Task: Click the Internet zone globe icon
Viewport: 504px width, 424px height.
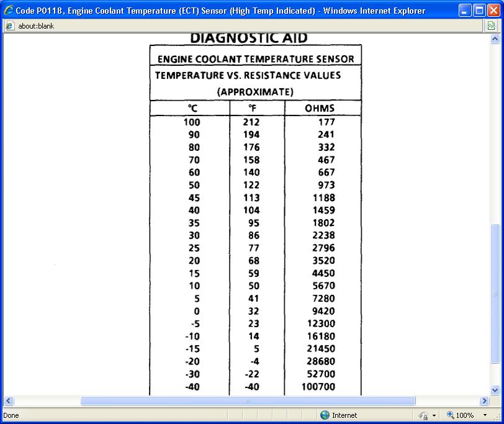Action: (325, 415)
